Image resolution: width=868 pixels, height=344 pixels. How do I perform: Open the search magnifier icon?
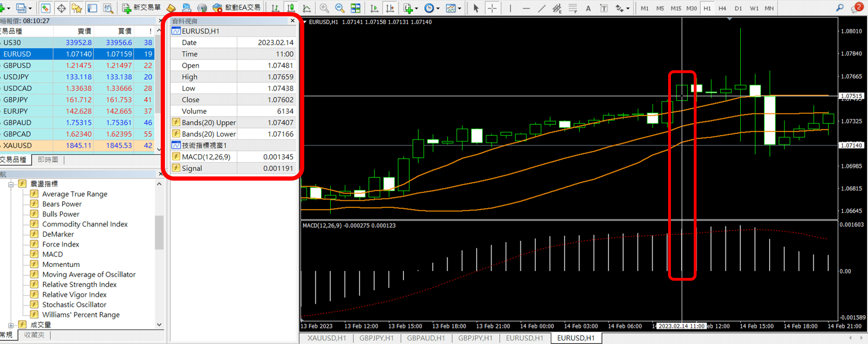point(840,8)
